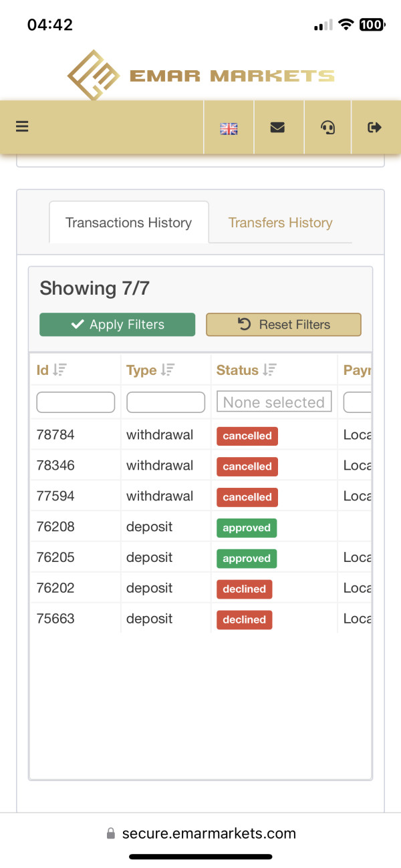The width and height of the screenshot is (401, 868).
Task: Select transaction Id 78784
Action: 55,435
